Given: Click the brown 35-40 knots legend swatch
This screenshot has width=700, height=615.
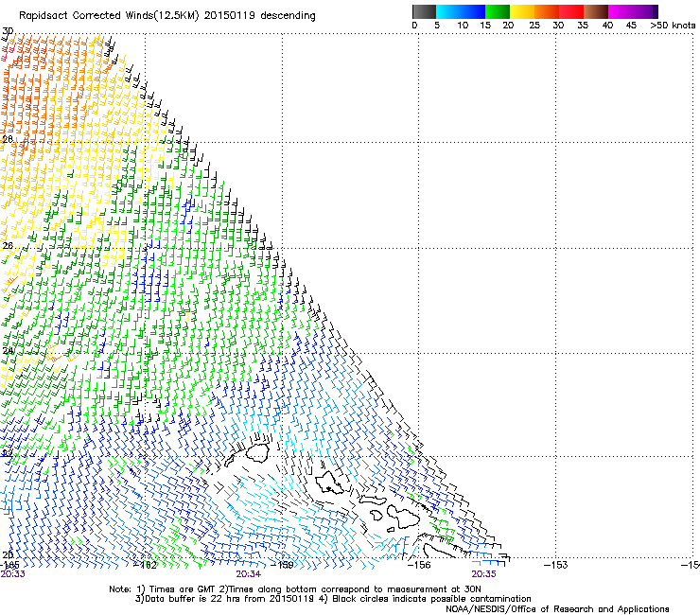Looking at the screenshot, I should point(596,11).
